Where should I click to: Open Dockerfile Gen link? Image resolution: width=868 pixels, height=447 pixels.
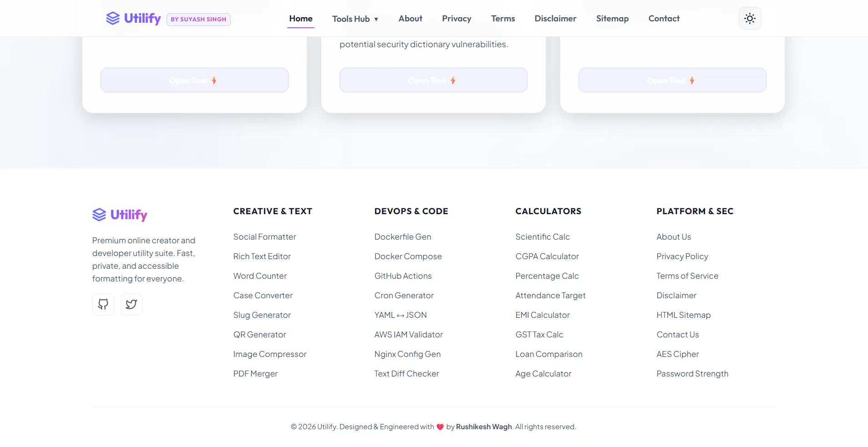(x=403, y=237)
